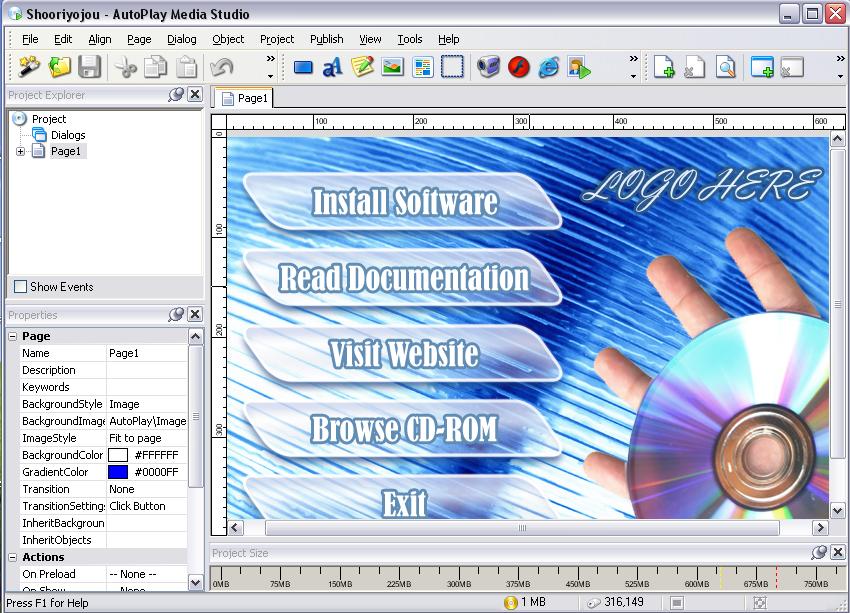Insert a Flash object

point(519,68)
